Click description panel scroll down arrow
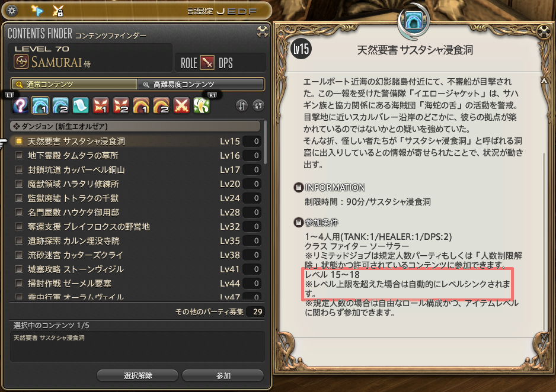The width and height of the screenshot is (556, 392). click(x=544, y=336)
